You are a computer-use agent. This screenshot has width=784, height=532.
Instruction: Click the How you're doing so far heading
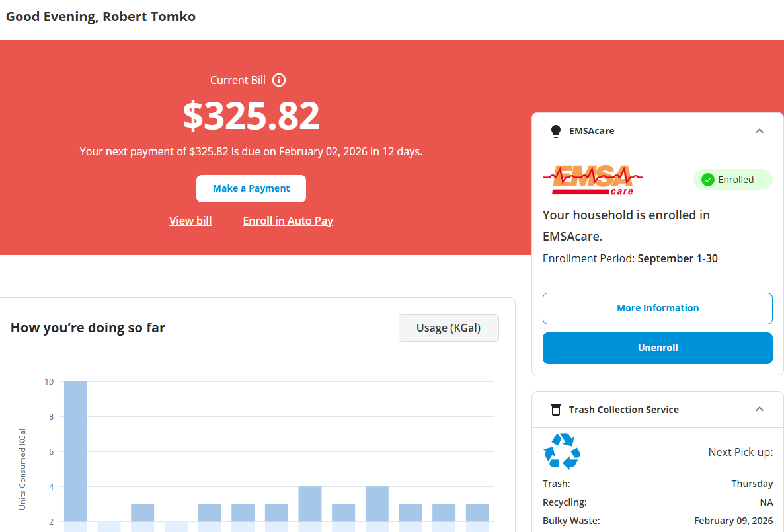click(88, 328)
